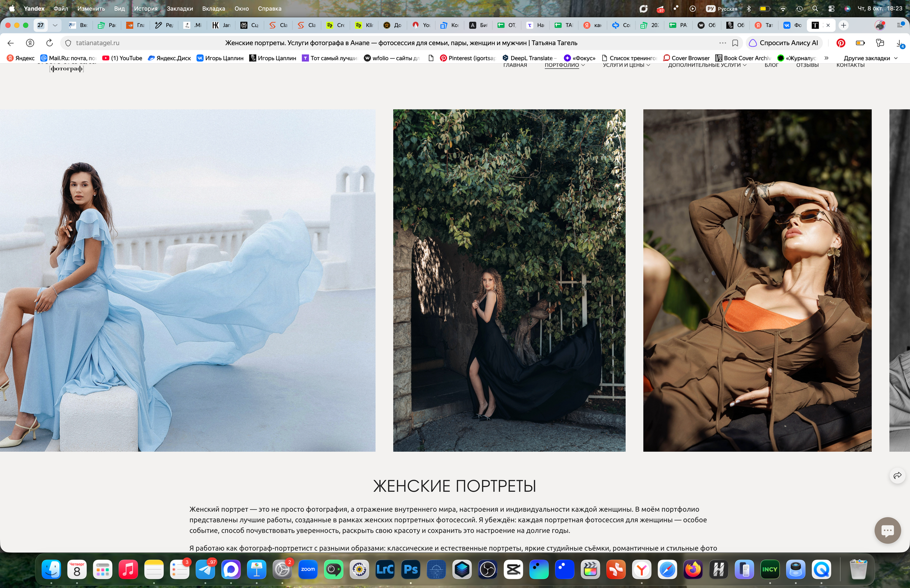The width and height of the screenshot is (910, 588).
Task: Open the blue dress portrait photo
Action: click(x=188, y=280)
